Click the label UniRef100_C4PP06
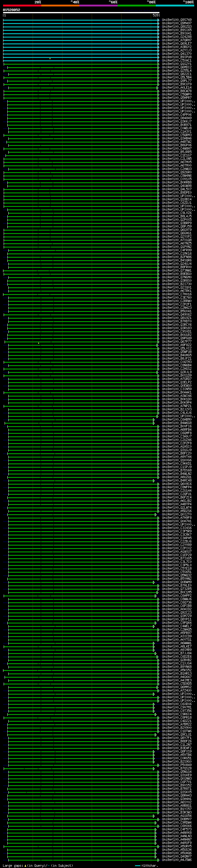 coord(177,115)
